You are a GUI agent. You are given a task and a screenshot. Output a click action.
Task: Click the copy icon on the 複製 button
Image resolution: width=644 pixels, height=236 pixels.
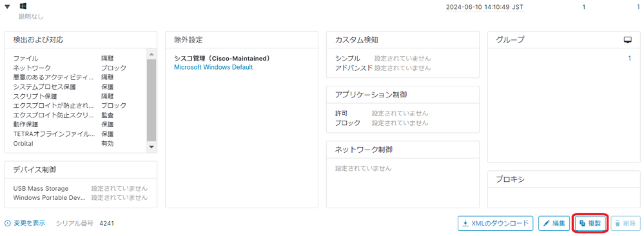click(x=582, y=224)
